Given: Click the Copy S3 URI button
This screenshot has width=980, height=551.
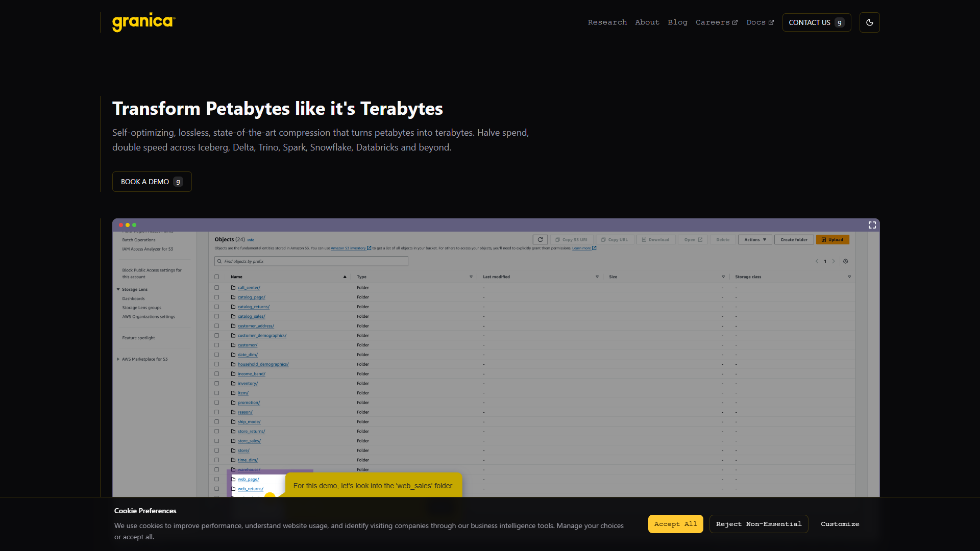Looking at the screenshot, I should tap(572, 240).
